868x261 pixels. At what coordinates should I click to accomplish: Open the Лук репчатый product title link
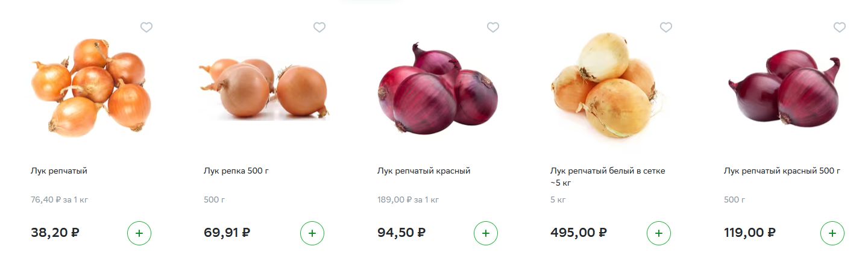[x=59, y=171]
